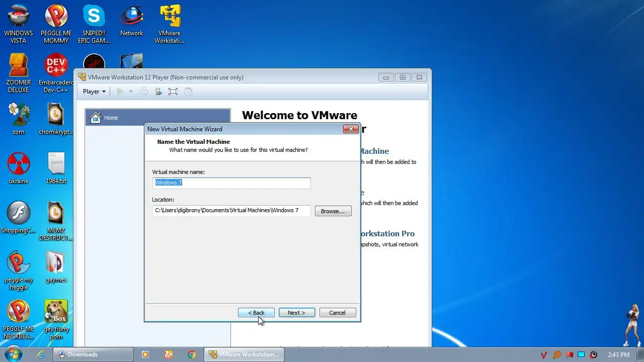This screenshot has width=644, height=362.
Task: Open the WINDOWS VISTA desktop icon
Action: pos(19,24)
